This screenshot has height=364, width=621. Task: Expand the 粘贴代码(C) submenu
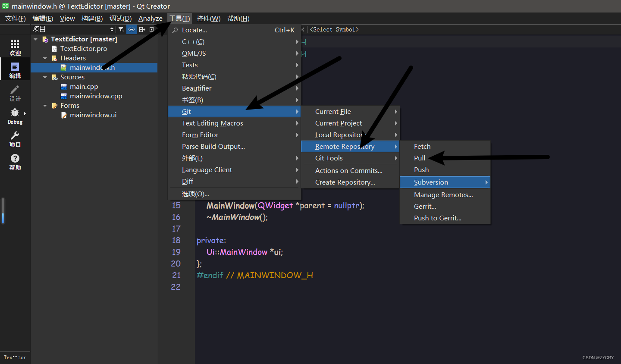coord(234,77)
